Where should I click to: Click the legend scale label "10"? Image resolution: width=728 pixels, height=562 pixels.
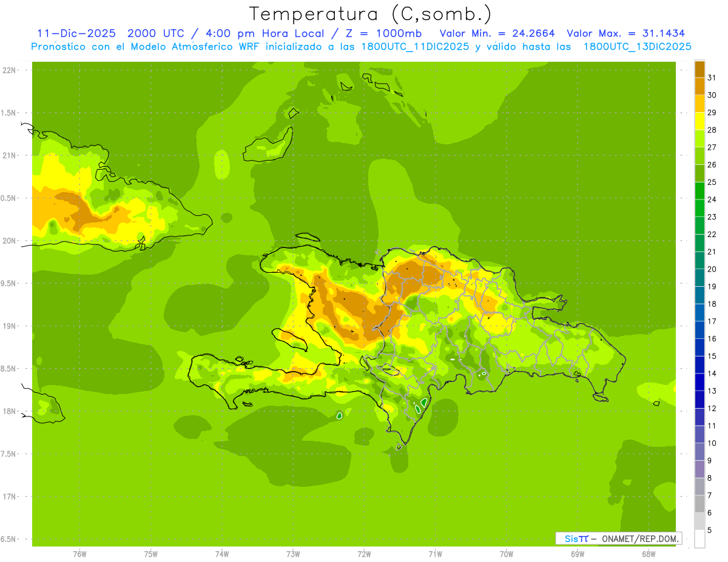712,443
